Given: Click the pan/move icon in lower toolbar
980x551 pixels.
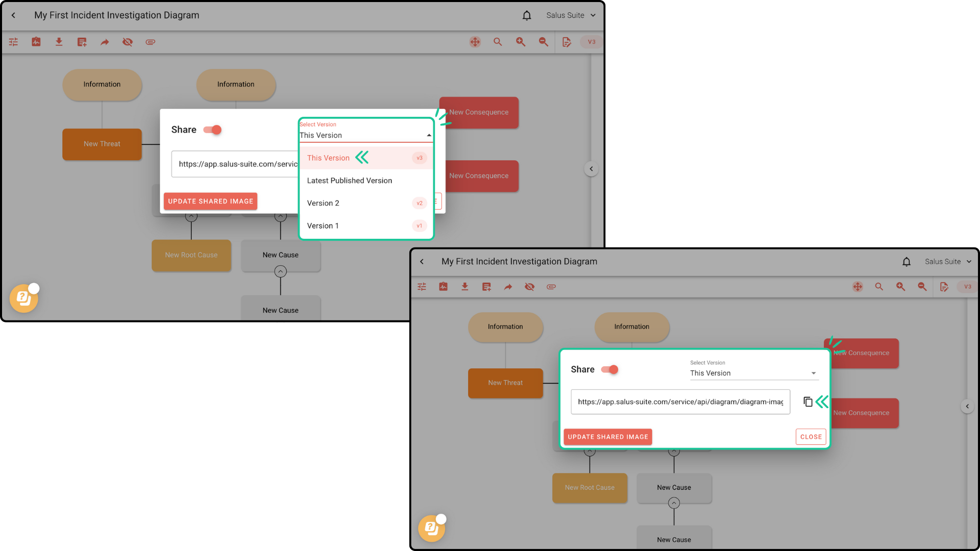Looking at the screenshot, I should click(857, 287).
